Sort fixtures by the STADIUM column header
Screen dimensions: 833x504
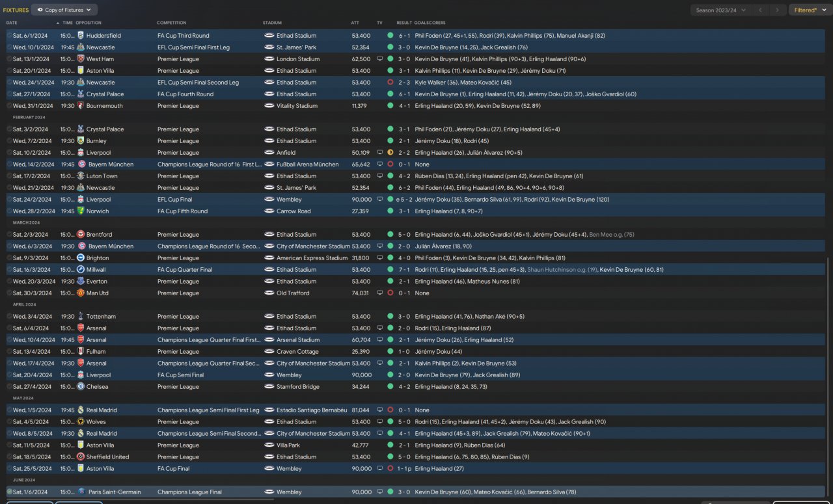(272, 23)
